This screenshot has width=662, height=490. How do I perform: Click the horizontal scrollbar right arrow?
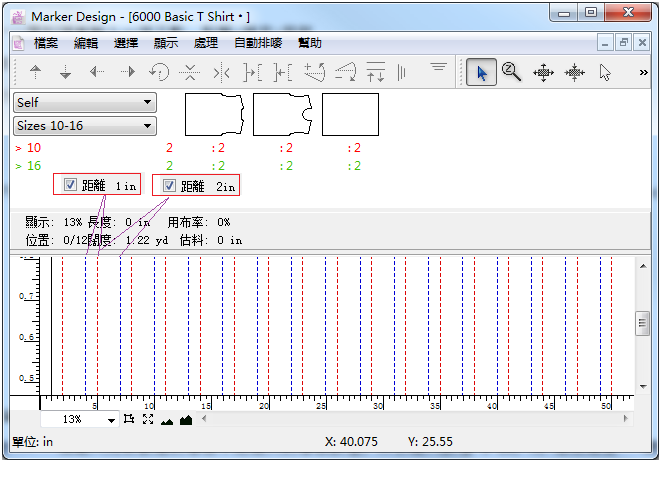pos(626,419)
